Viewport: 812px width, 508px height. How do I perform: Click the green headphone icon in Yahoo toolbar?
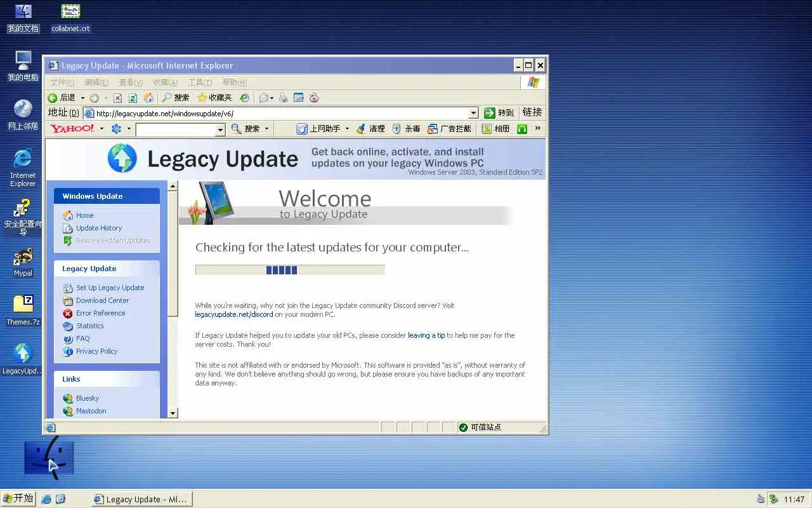[x=522, y=129]
